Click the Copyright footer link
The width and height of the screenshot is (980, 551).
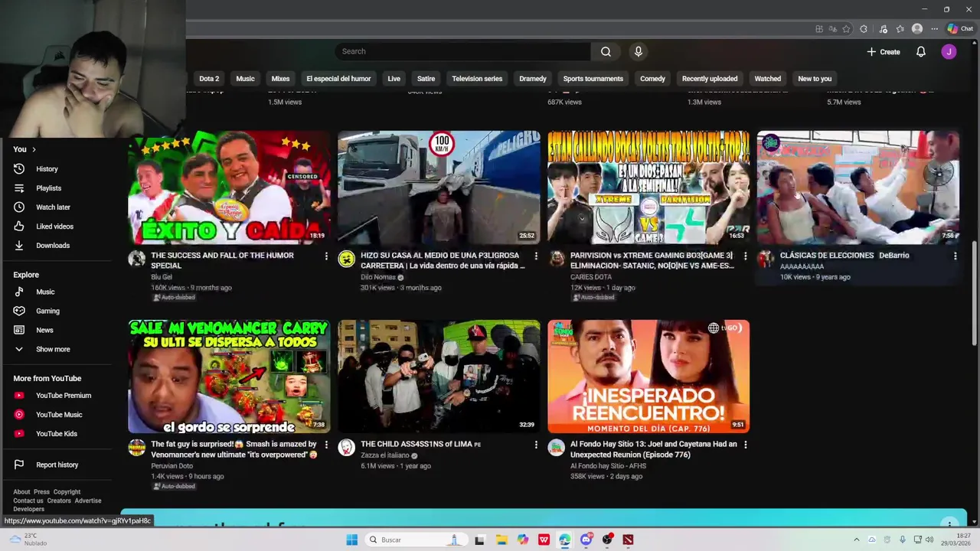[x=67, y=492]
